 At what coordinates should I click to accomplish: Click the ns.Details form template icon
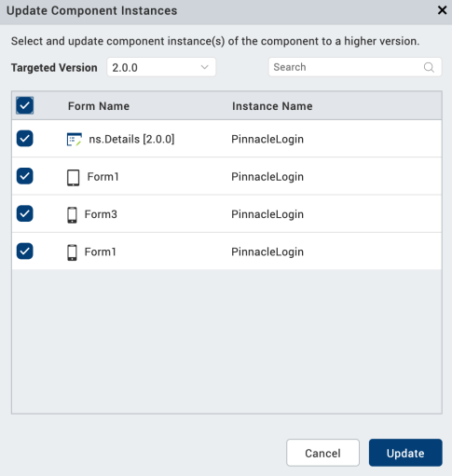75,139
